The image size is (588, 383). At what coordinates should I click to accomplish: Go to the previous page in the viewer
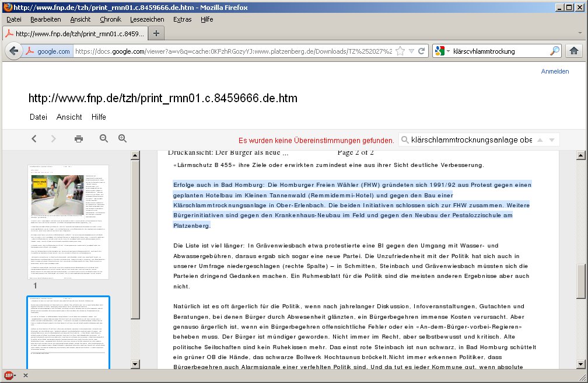[34, 138]
